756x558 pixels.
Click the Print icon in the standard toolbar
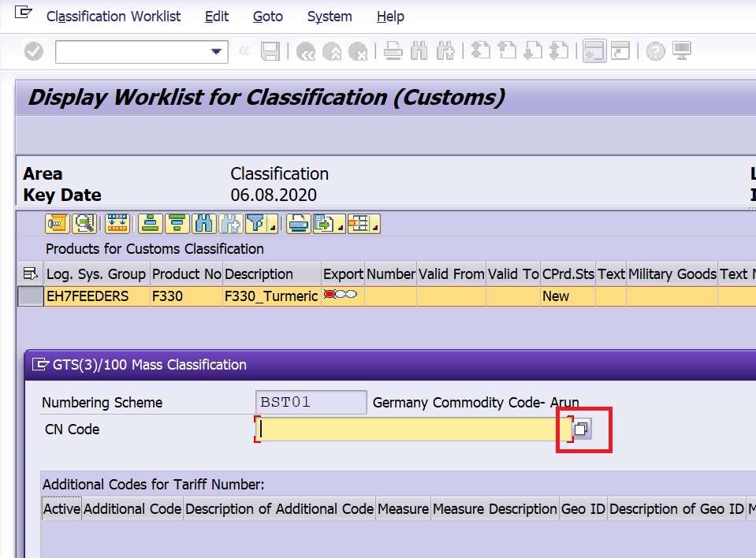coord(393,51)
